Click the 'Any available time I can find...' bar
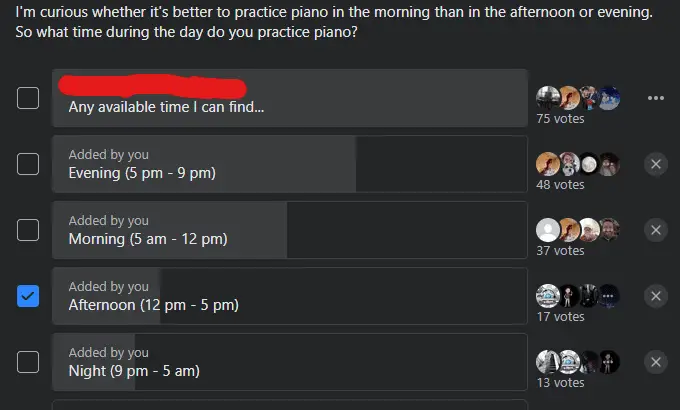The height and width of the screenshot is (410, 680). [290, 98]
